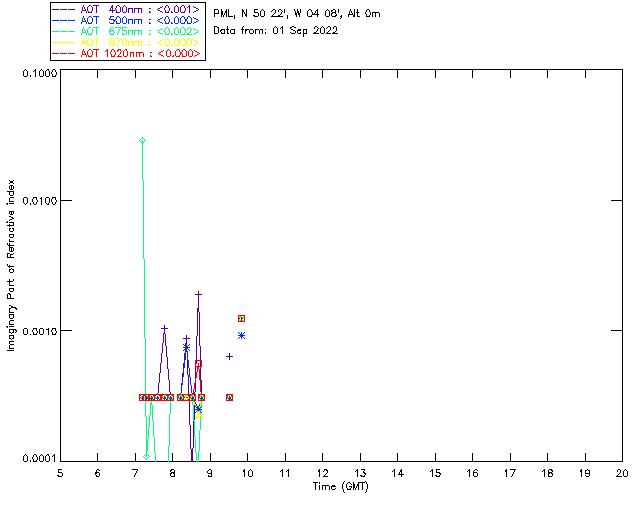Click the blue asterisk peak near 8.4
Screen dimensions: 640x512
click(x=187, y=347)
